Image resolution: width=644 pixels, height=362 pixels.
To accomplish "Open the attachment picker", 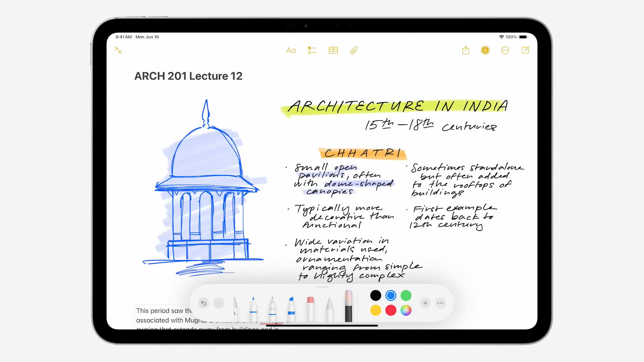I will click(354, 50).
